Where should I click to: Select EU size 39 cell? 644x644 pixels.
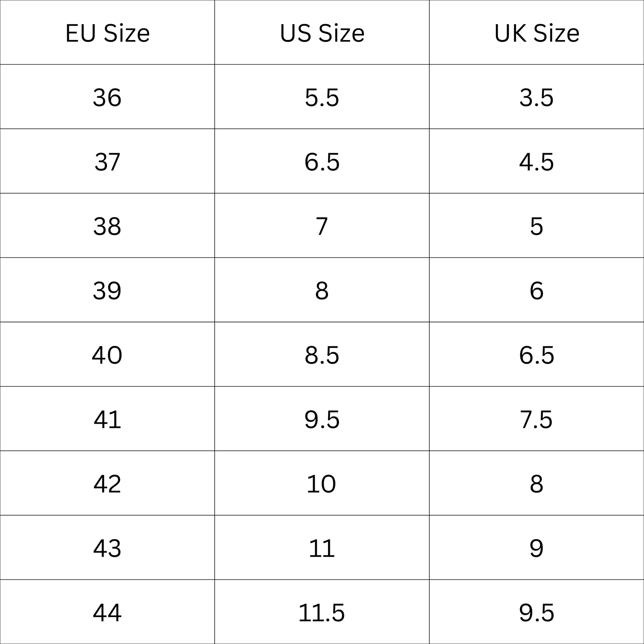107,291
